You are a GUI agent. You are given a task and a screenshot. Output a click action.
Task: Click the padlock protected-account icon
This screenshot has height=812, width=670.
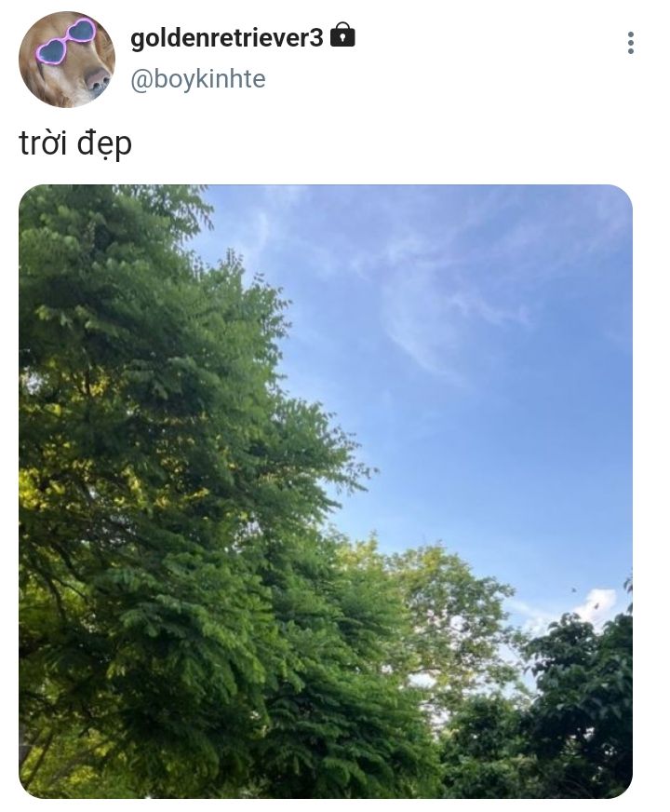click(342, 34)
